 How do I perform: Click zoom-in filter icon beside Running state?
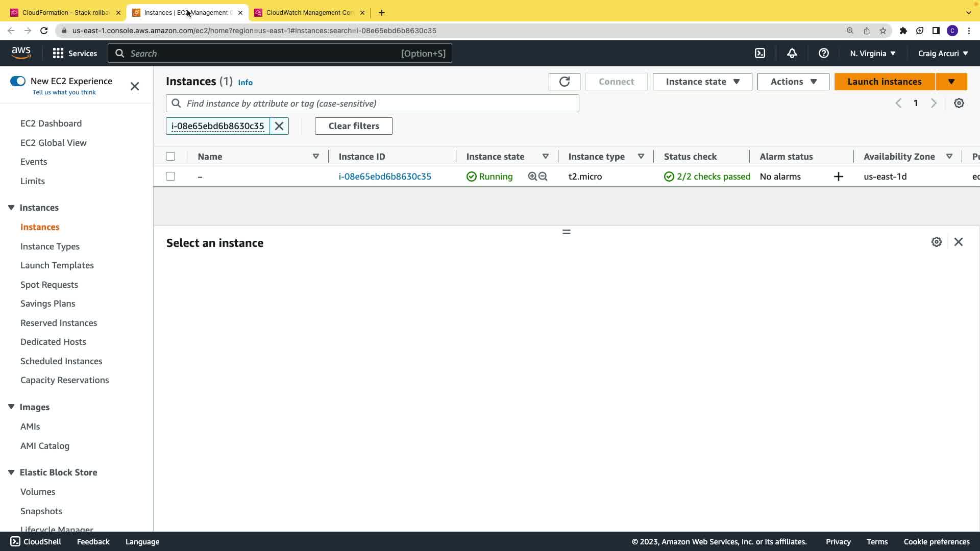tap(532, 177)
